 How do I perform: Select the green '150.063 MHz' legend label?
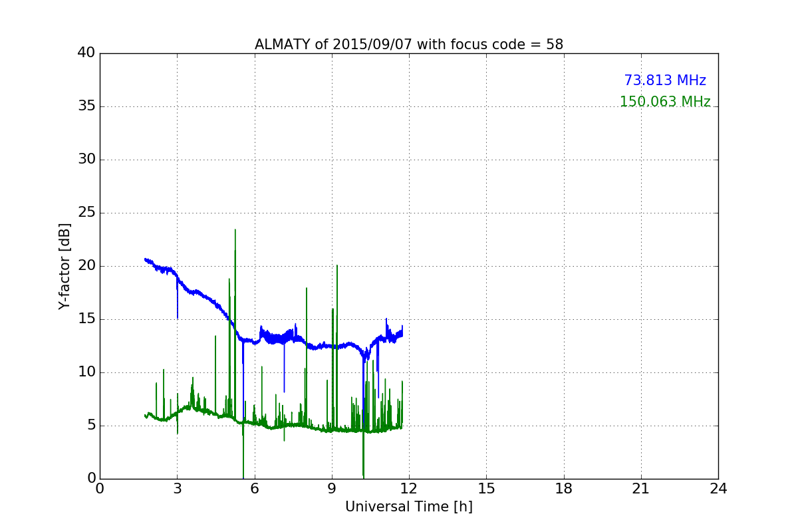coord(665,102)
